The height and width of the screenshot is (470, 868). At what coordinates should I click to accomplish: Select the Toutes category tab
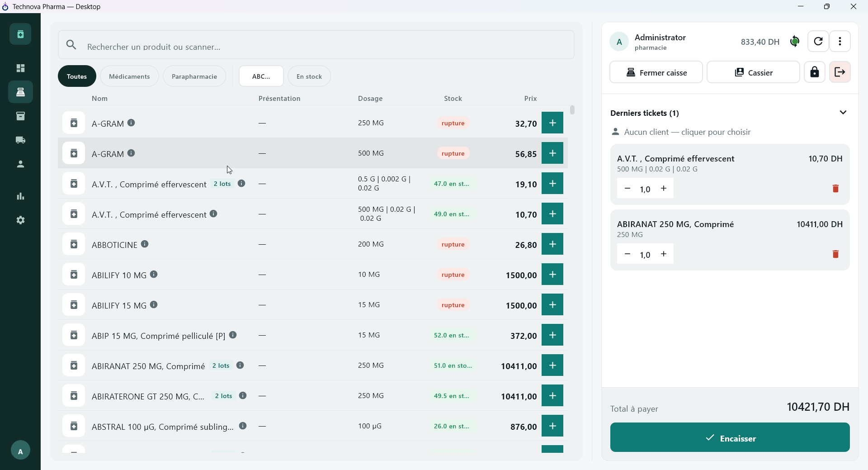pos(77,76)
